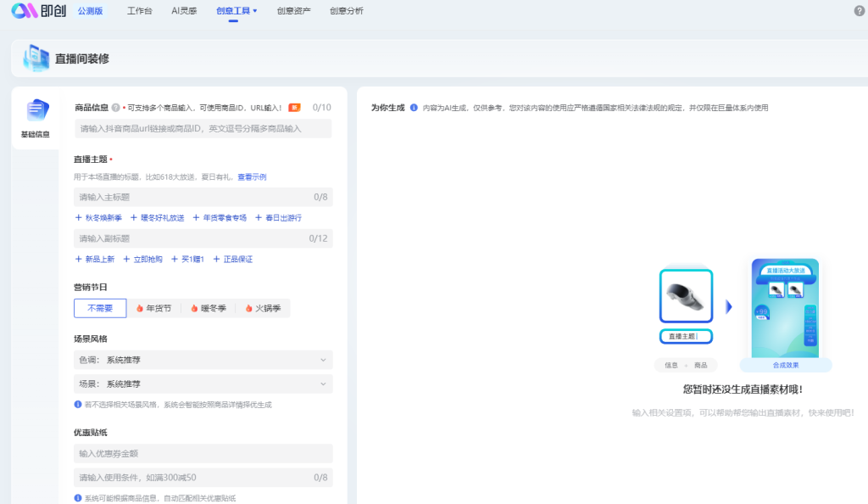Open the 创意工具 dropdown menu
The height and width of the screenshot is (504, 868).
click(x=236, y=11)
